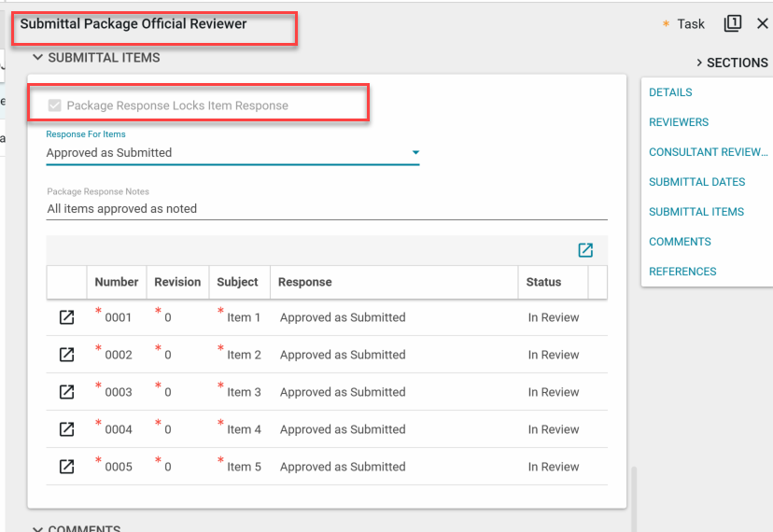
Task: Pop out the submittal items table
Action: [x=585, y=250]
